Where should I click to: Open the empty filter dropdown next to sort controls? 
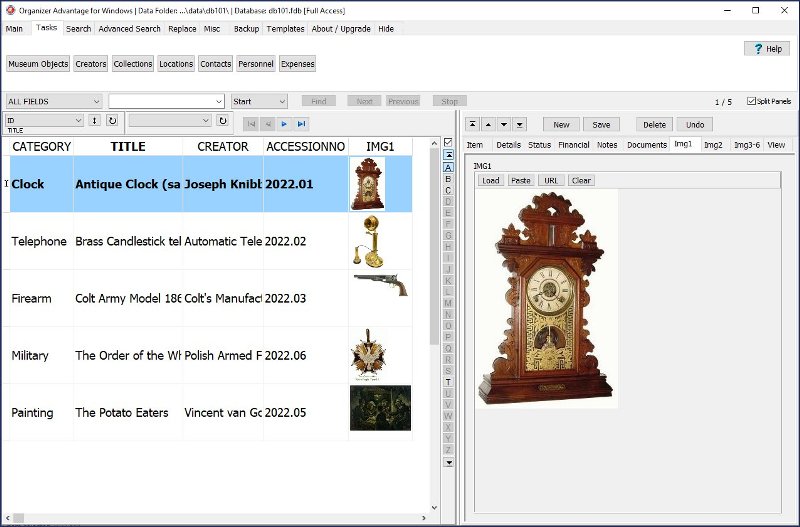(x=170, y=120)
